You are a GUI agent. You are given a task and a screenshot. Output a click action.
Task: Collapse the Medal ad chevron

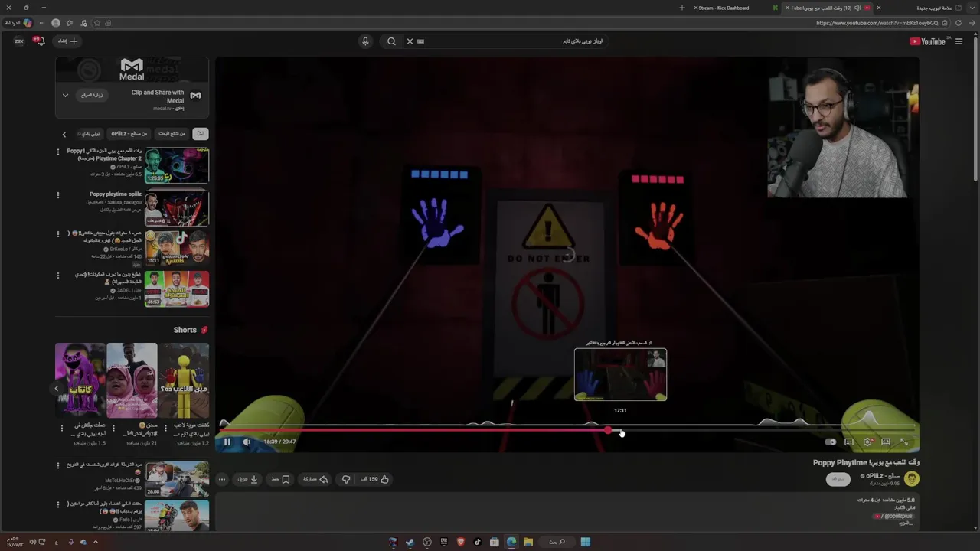65,95
